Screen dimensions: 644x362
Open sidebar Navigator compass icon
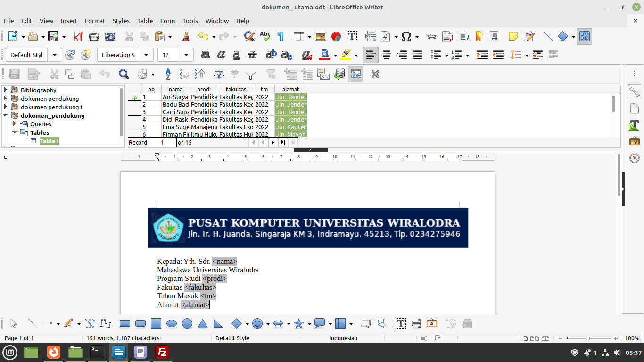(635, 158)
